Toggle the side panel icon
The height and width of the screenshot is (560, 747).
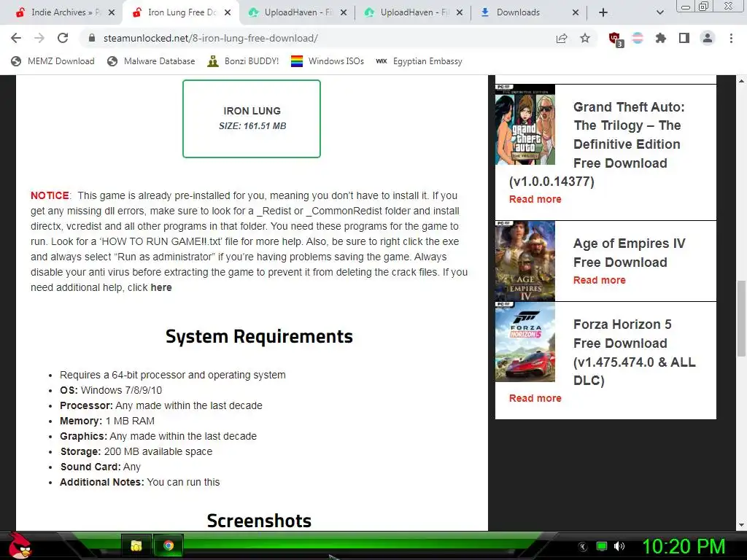click(684, 38)
